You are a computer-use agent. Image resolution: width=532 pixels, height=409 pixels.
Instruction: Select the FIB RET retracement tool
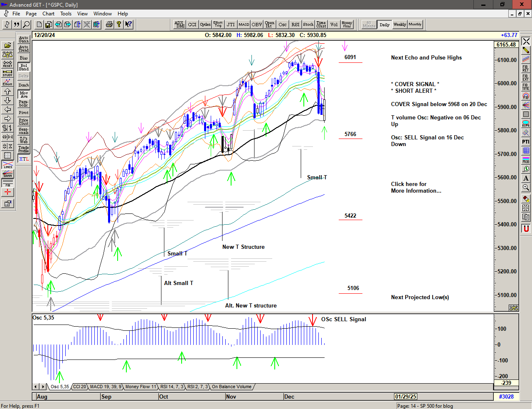click(x=526, y=69)
